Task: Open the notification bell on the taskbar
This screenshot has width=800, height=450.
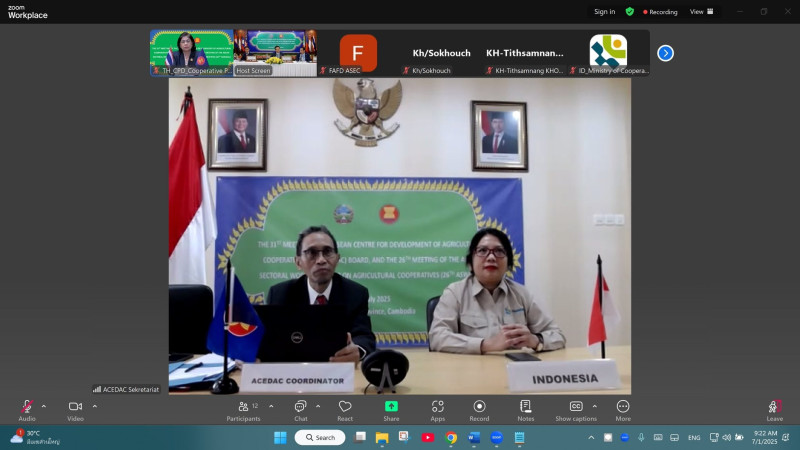Action: point(786,438)
